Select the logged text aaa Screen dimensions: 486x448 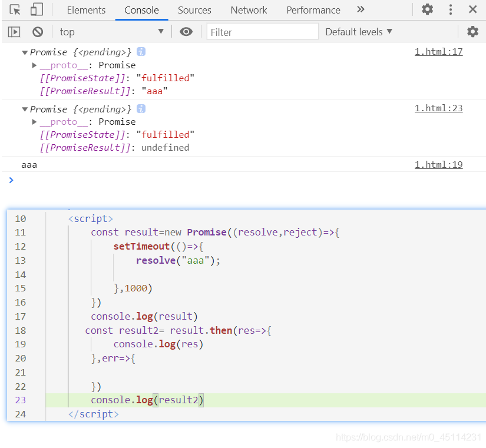click(29, 165)
